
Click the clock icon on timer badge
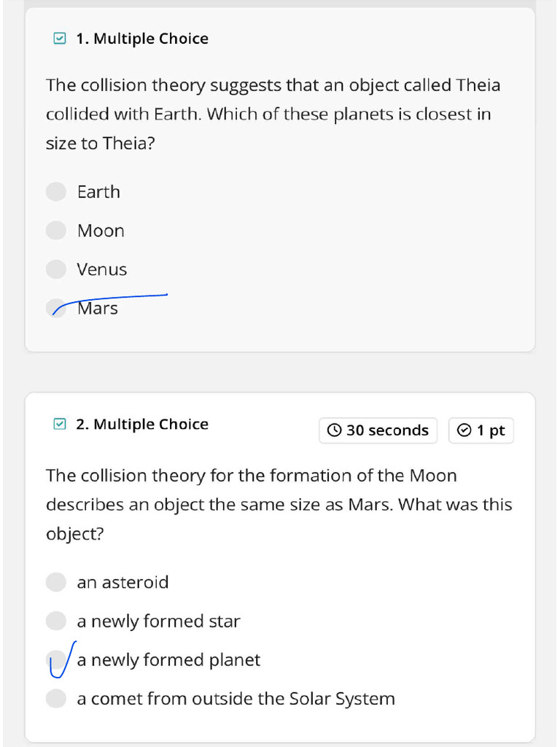click(334, 430)
